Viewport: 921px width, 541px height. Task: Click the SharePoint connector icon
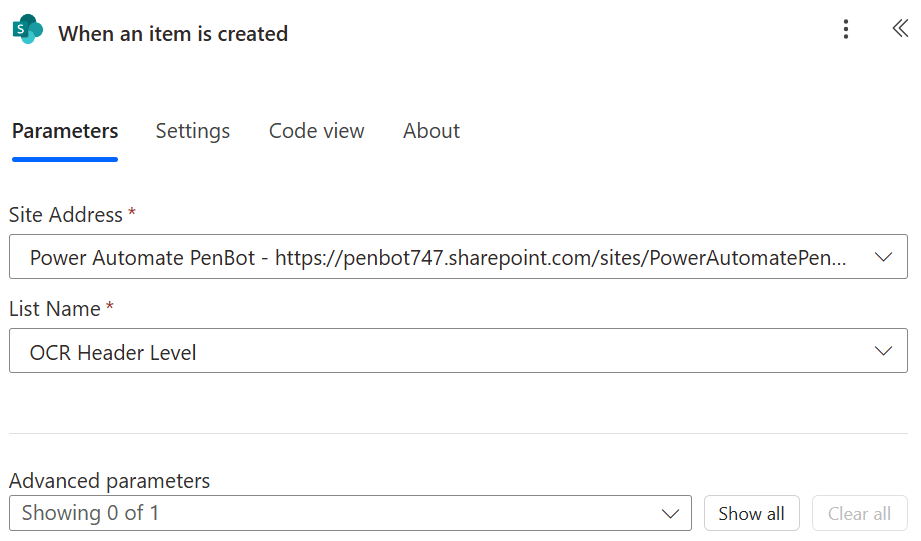(x=27, y=31)
